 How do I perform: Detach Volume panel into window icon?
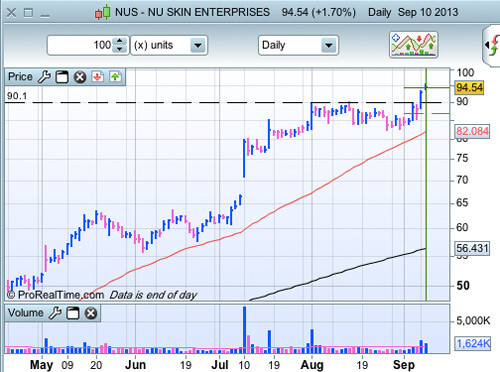(x=73, y=313)
